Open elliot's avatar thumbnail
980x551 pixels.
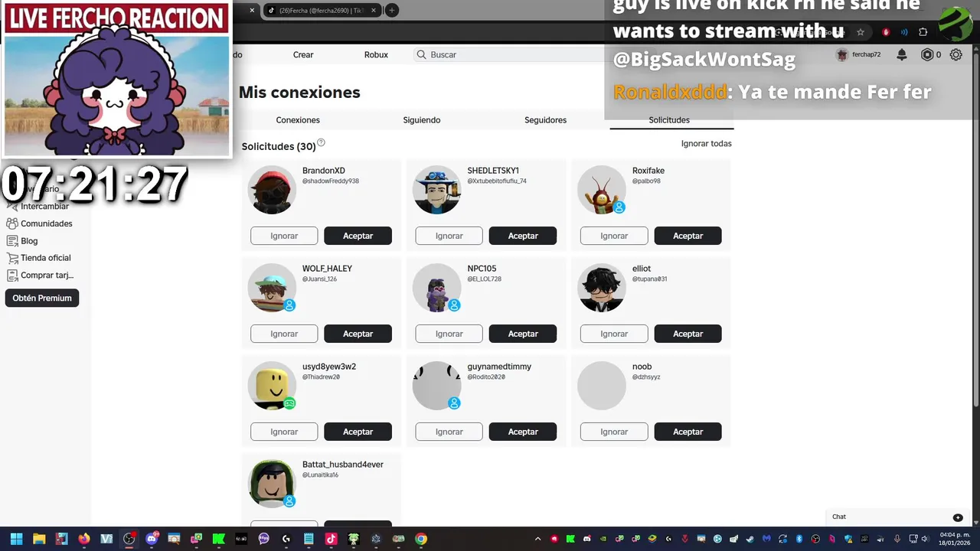pos(602,288)
